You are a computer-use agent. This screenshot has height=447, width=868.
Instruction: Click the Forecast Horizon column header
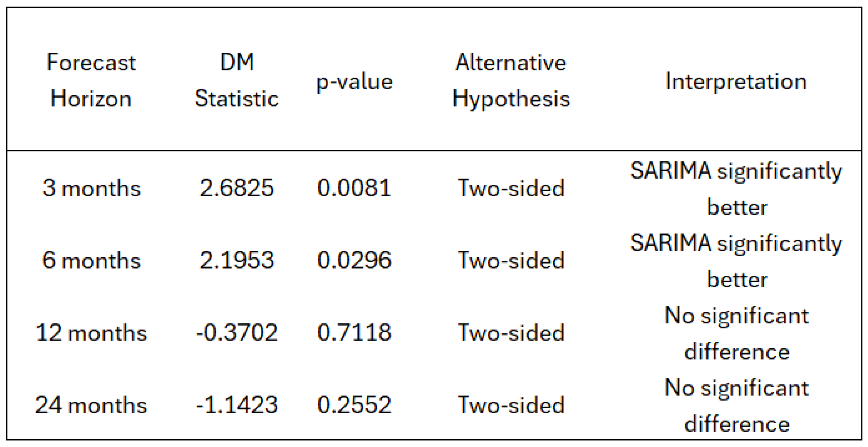coord(91,80)
